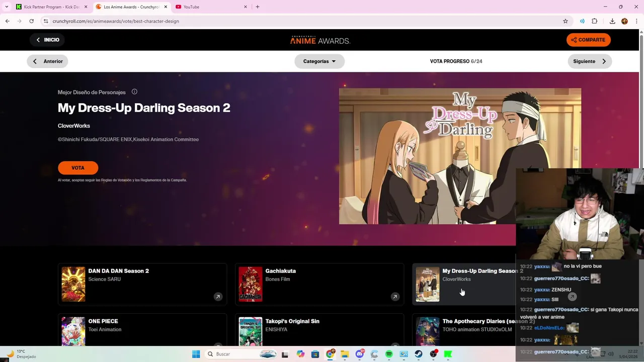Open the tab search dropdown arrow

[x=7, y=7]
